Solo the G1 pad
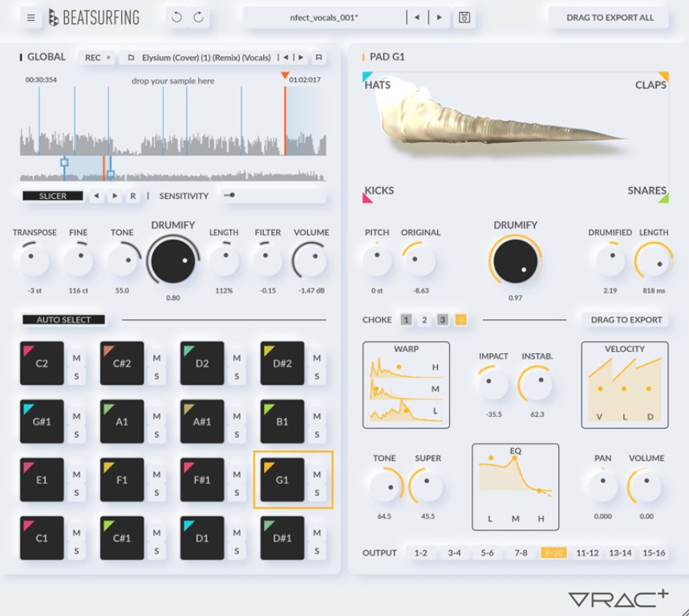Image resolution: width=689 pixels, height=616 pixels. point(317,493)
